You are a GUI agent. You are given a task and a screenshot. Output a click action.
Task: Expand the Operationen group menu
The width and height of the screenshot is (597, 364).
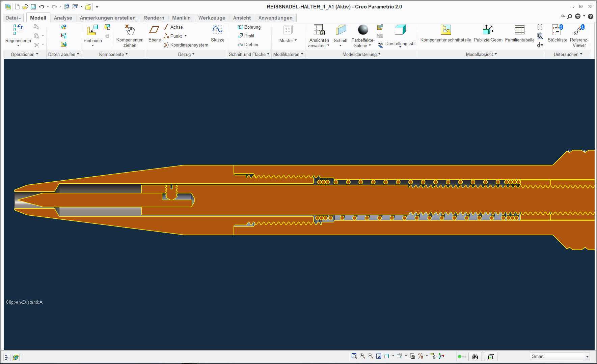tap(25, 54)
